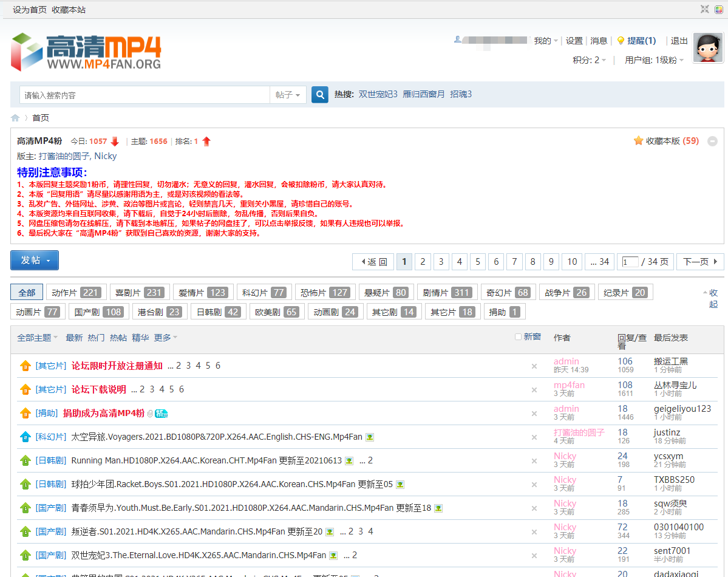
Task: Click the user avatar picture
Action: (707, 47)
